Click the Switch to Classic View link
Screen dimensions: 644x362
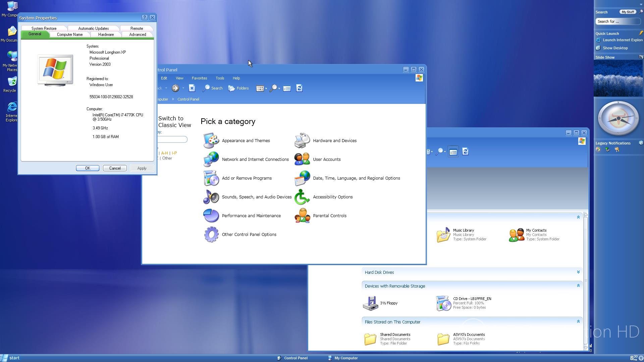174,122
